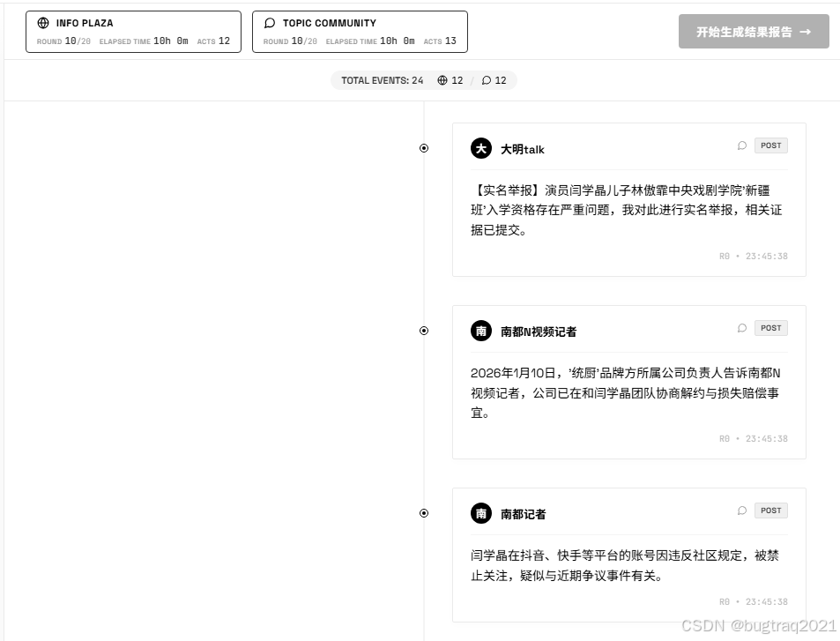Click the R0 23:45:38 timestamp on the 南都N视频记者 post
The height and width of the screenshot is (641, 840).
click(x=754, y=438)
